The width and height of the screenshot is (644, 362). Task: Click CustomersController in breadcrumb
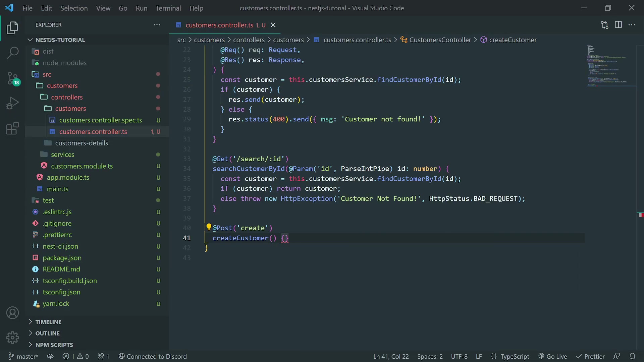point(436,40)
